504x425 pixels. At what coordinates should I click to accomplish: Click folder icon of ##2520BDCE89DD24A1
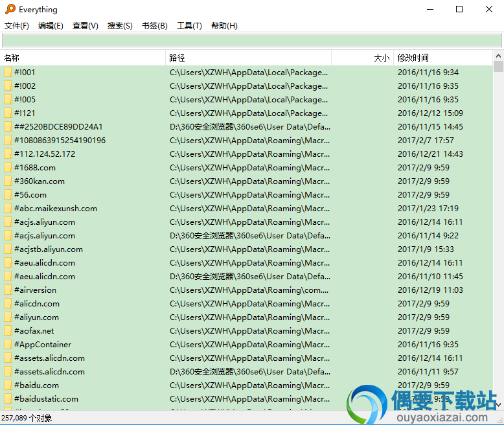coord(8,127)
